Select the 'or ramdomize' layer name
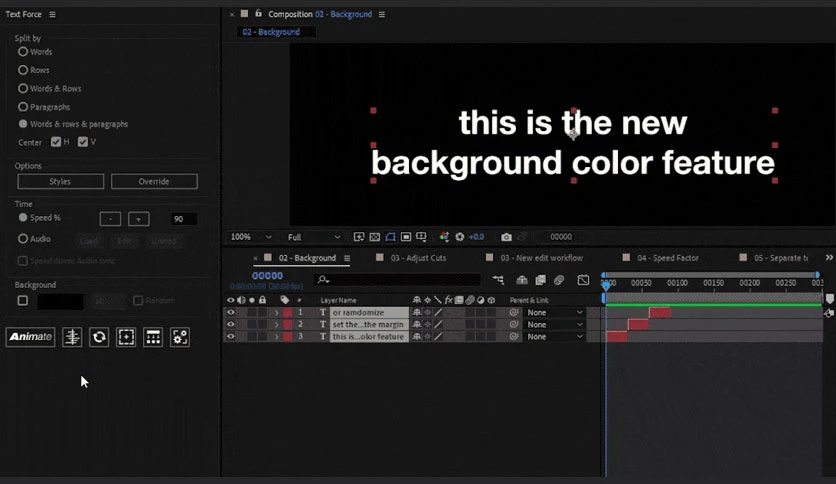The width and height of the screenshot is (836, 484). point(369,312)
